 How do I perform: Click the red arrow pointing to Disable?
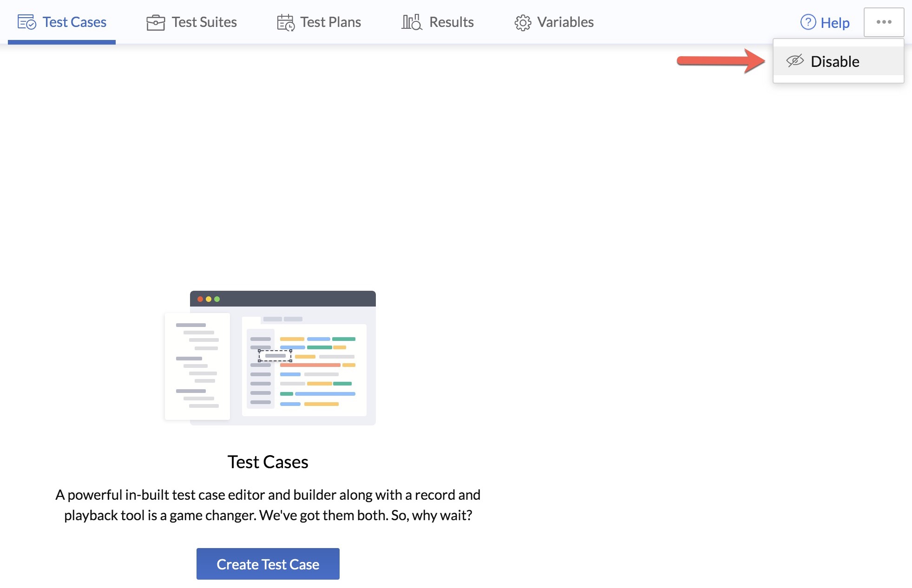coord(720,60)
